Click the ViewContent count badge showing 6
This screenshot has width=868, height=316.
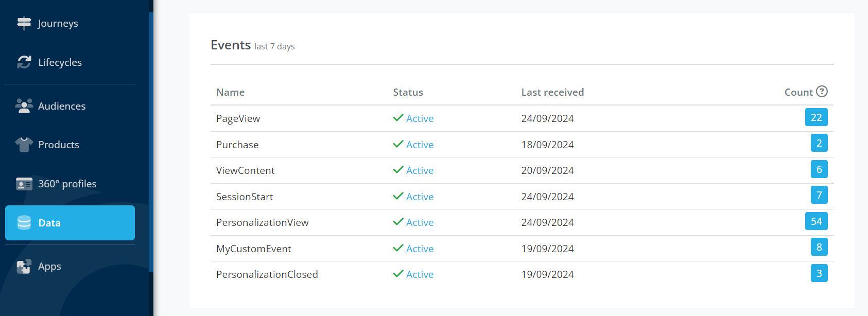pyautogui.click(x=819, y=169)
